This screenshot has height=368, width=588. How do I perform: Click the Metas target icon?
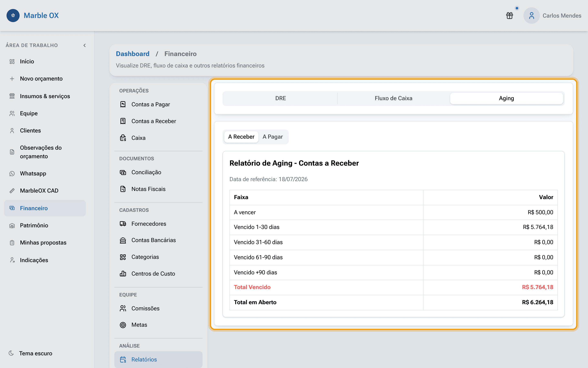[x=123, y=325]
